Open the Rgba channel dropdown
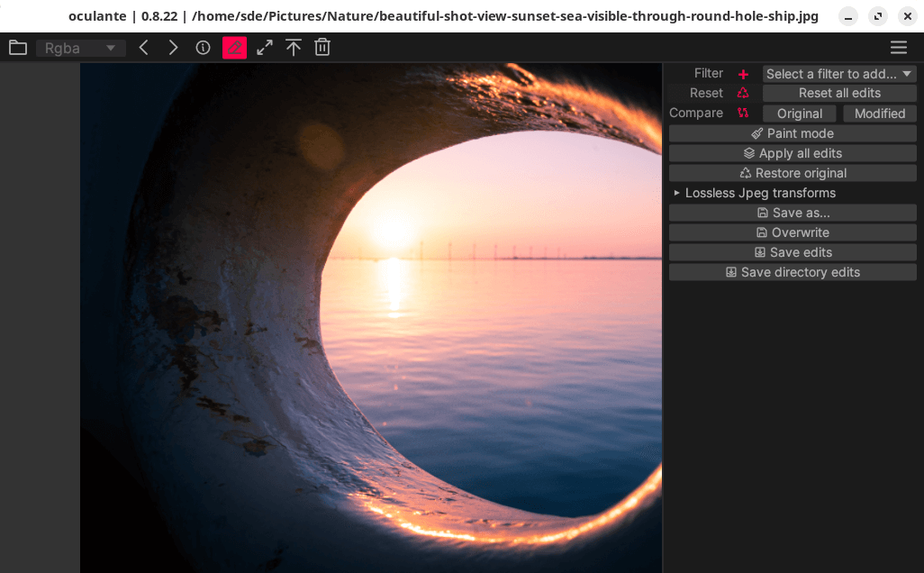The image size is (924, 573). [81, 48]
